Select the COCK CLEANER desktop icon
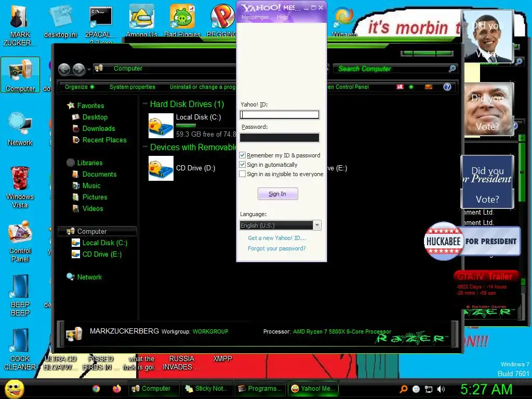Viewport: 532px width, 399px height. (20, 350)
